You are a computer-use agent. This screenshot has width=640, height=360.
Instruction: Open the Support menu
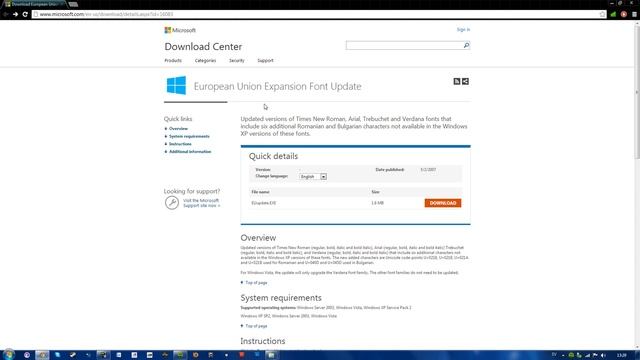[265, 60]
